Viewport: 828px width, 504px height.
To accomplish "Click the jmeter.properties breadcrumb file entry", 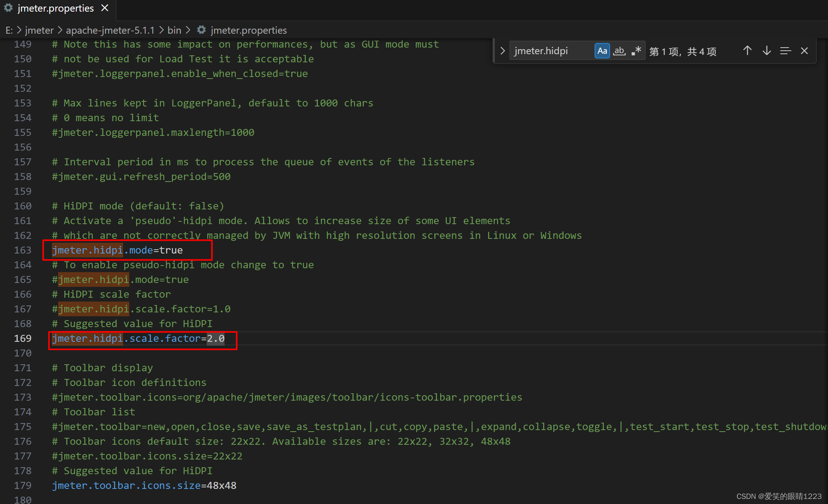I will (x=249, y=30).
